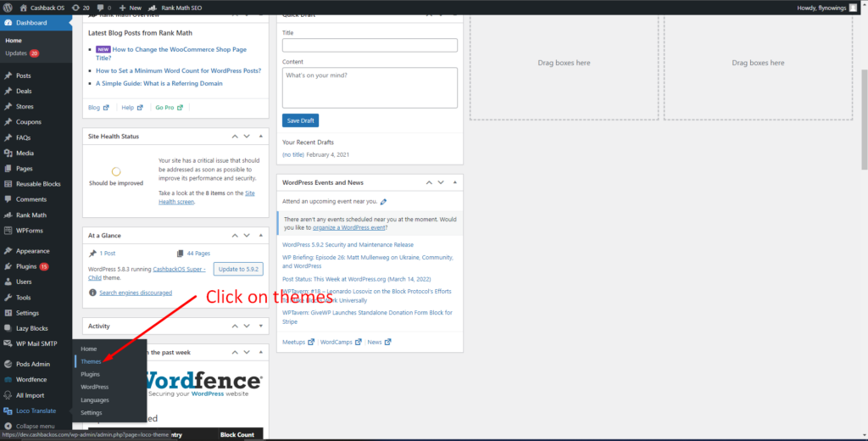
Task: Open the WordCamps link
Action: point(341,343)
